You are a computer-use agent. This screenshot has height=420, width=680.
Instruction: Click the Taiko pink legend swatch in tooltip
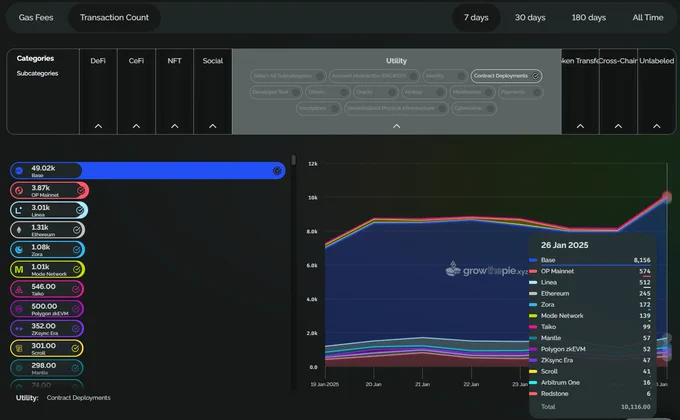pyautogui.click(x=533, y=327)
